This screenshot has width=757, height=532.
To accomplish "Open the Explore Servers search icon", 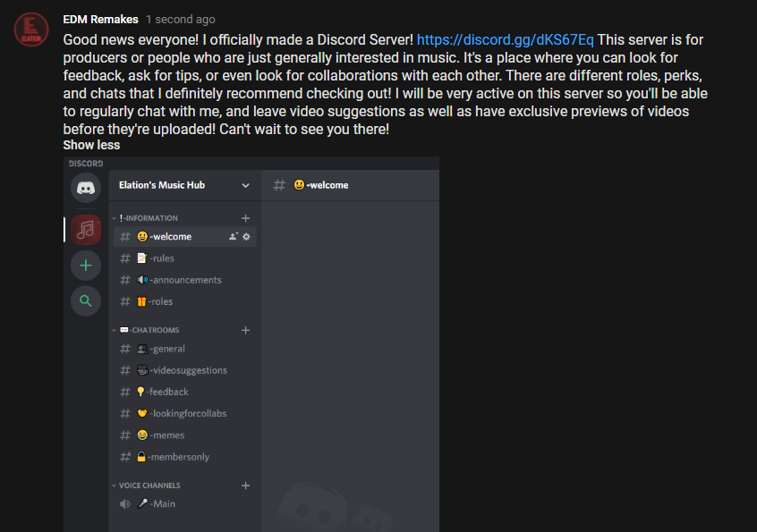I will tap(86, 301).
